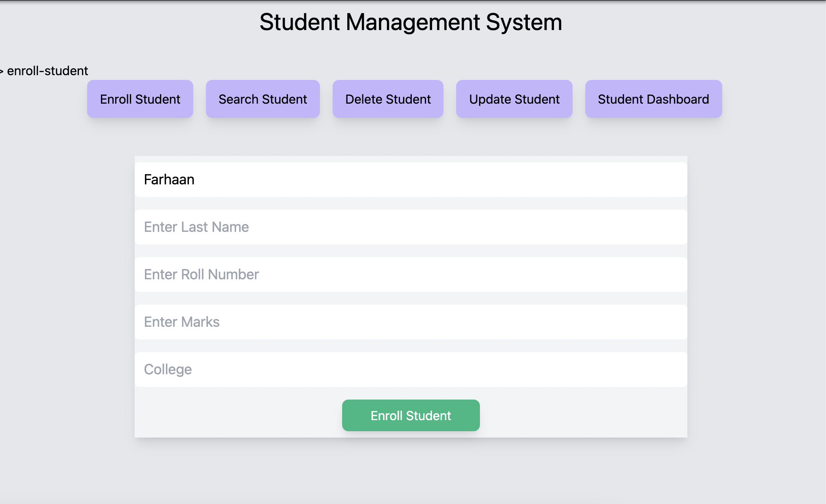
Task: Click the Student Management System title
Action: 411,23
